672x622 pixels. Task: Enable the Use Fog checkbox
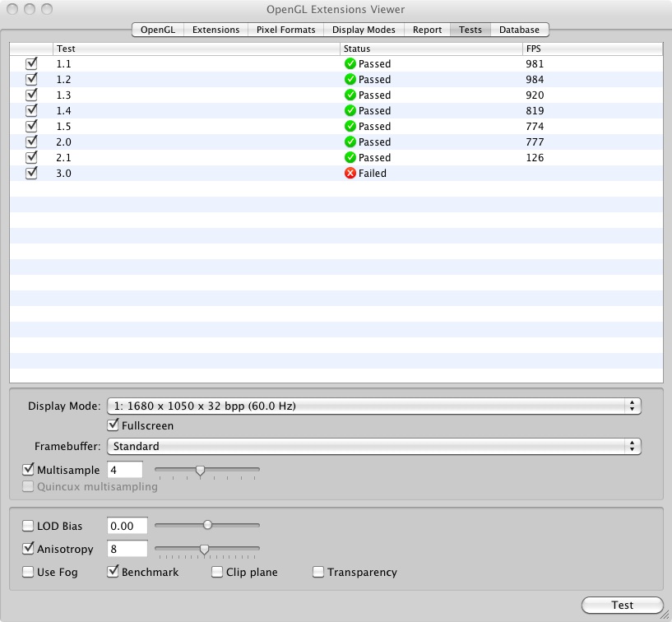pyautogui.click(x=28, y=572)
